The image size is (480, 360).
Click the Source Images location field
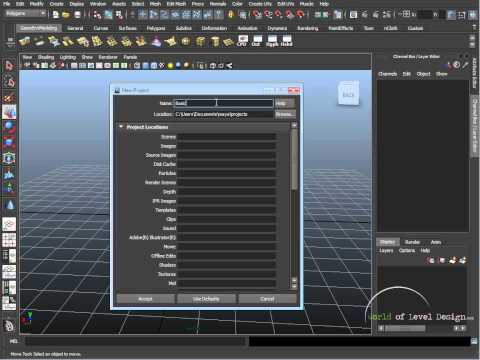[x=227, y=155]
